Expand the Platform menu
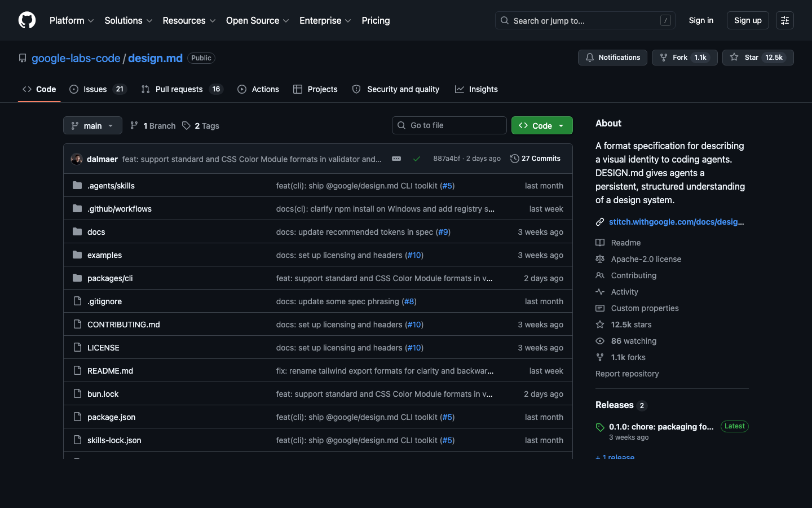Image resolution: width=812 pixels, height=508 pixels. click(x=72, y=20)
